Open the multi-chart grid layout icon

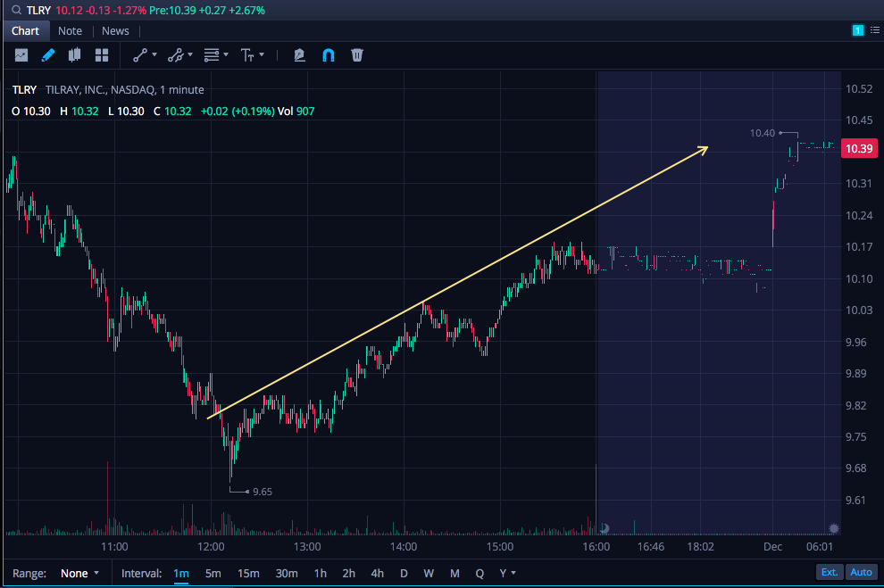coord(102,55)
